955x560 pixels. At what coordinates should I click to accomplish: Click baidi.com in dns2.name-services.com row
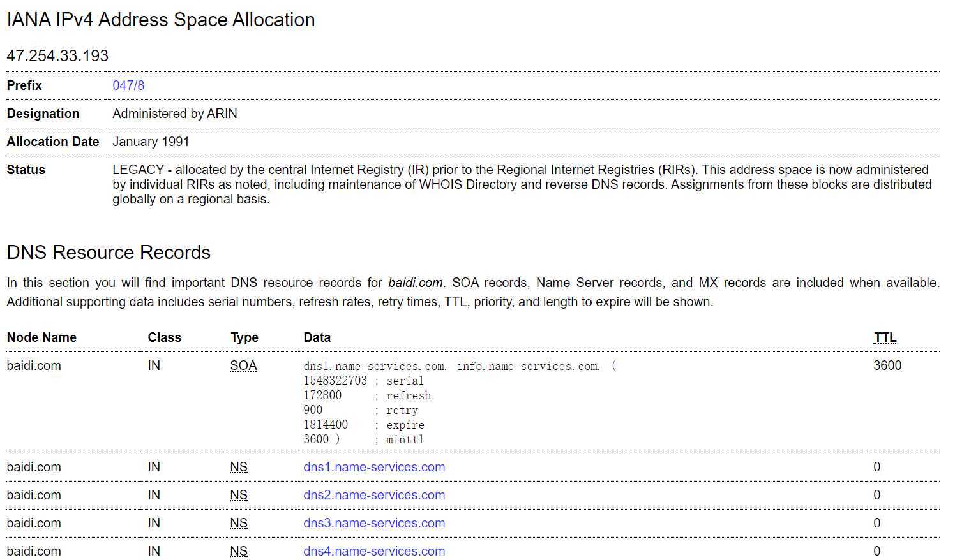pos(34,495)
